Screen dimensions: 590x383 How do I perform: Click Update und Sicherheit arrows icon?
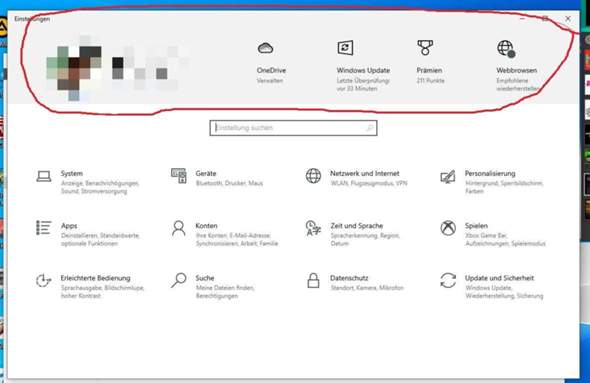(x=448, y=280)
